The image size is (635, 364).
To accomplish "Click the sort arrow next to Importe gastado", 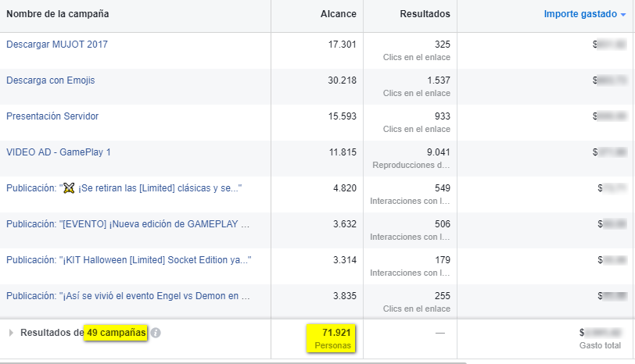I will [x=622, y=15].
